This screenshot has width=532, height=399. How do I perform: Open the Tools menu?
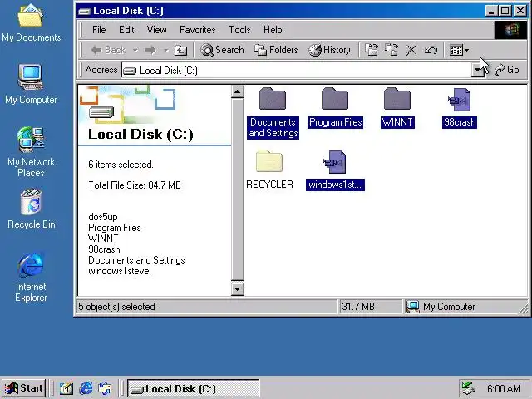pyautogui.click(x=239, y=30)
